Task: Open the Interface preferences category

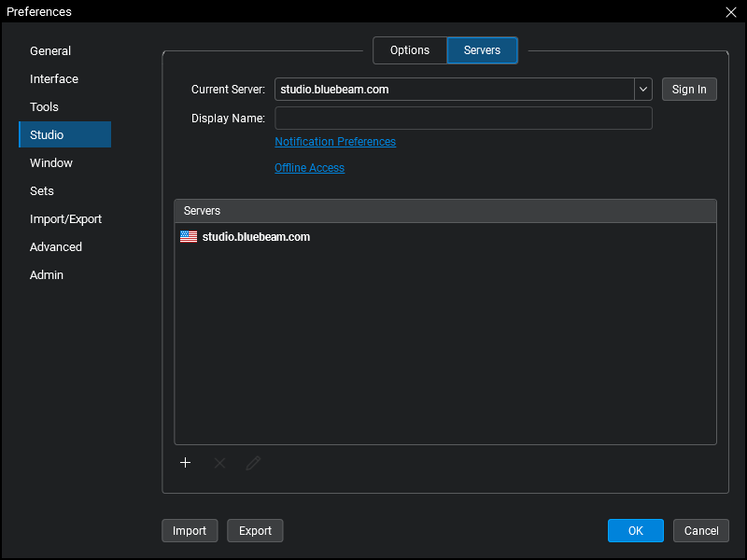Action: click(x=54, y=79)
